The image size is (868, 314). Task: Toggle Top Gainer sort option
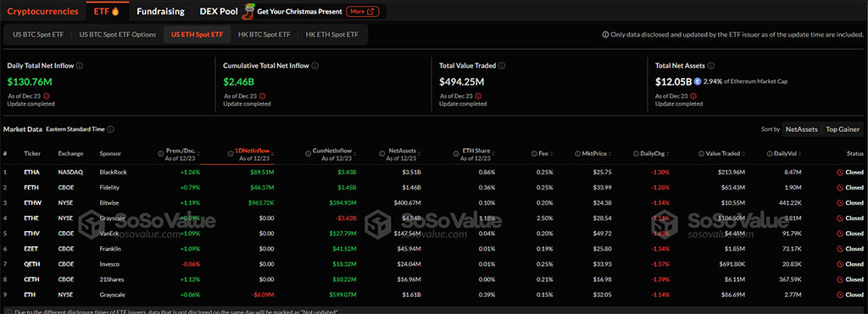click(843, 129)
